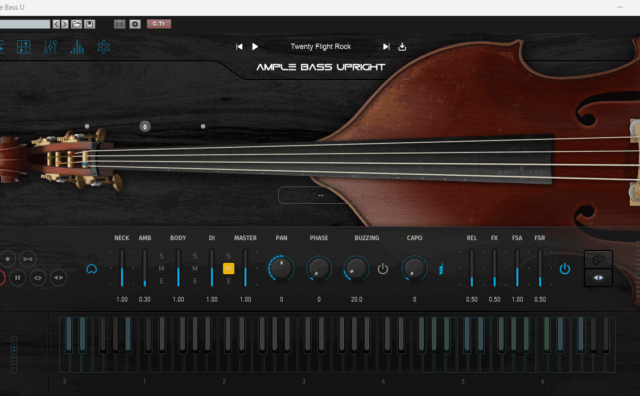This screenshot has height=396, width=640.
Task: Adjust the FSA slider
Action: 517,268
